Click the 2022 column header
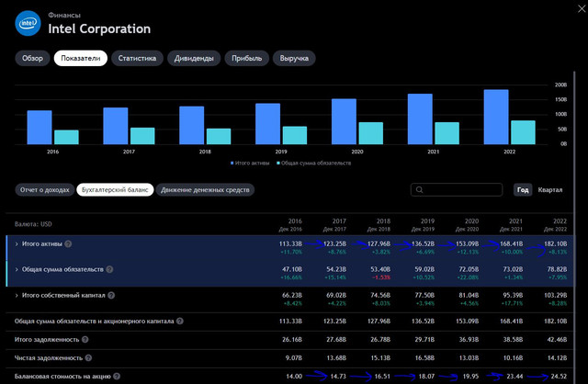Image resolution: width=588 pixels, height=384 pixels. pyautogui.click(x=555, y=225)
